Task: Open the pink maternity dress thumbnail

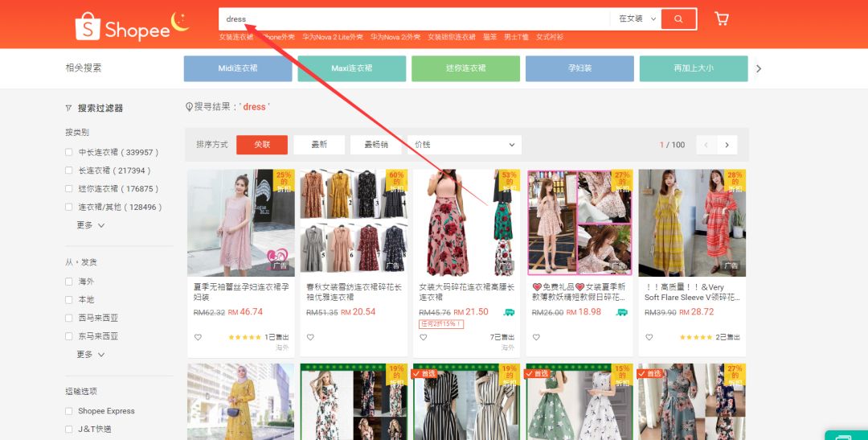Action: [241, 223]
